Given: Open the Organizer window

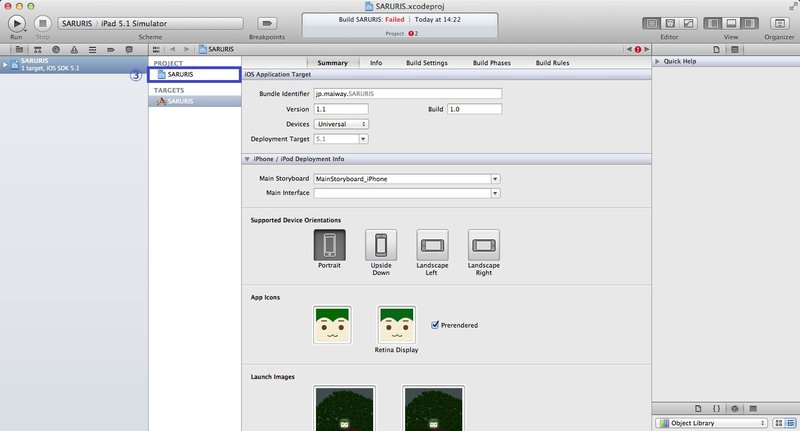Looking at the screenshot, I should click(779, 23).
